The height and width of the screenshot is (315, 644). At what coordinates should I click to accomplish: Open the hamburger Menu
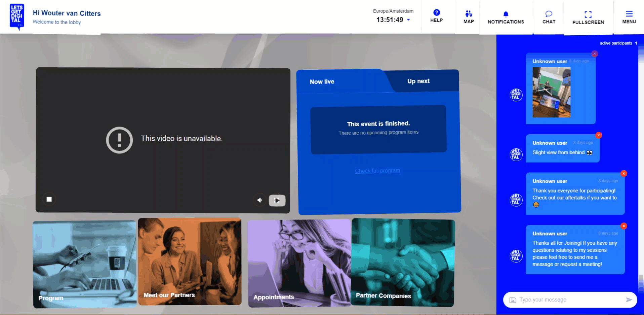click(629, 17)
